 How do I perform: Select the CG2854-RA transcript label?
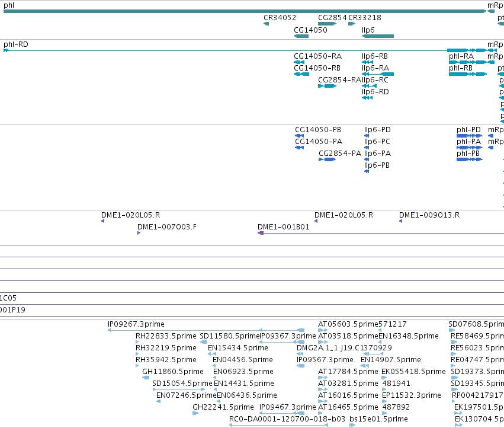[x=340, y=80]
